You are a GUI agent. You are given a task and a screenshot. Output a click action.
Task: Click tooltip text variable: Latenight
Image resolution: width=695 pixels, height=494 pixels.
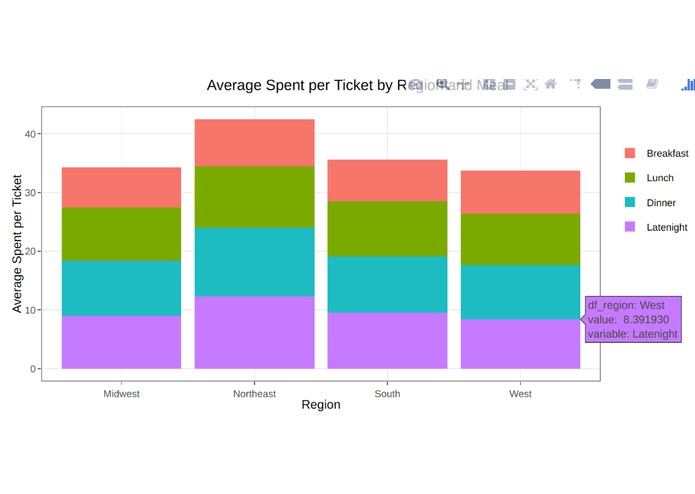click(633, 334)
